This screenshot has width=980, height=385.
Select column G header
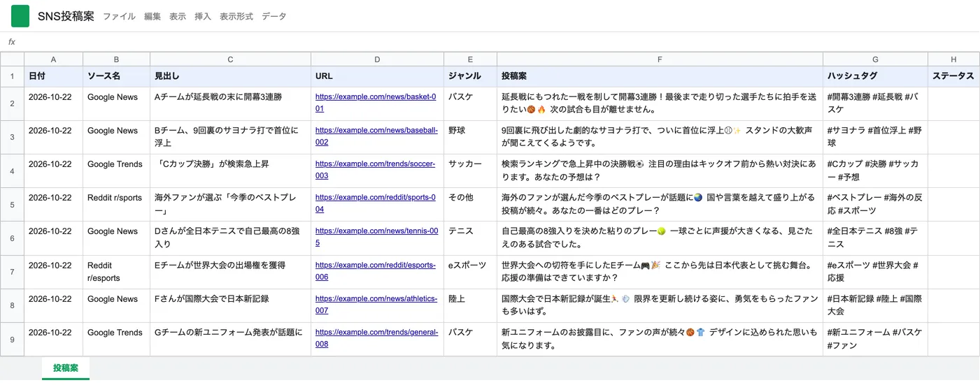[875, 59]
